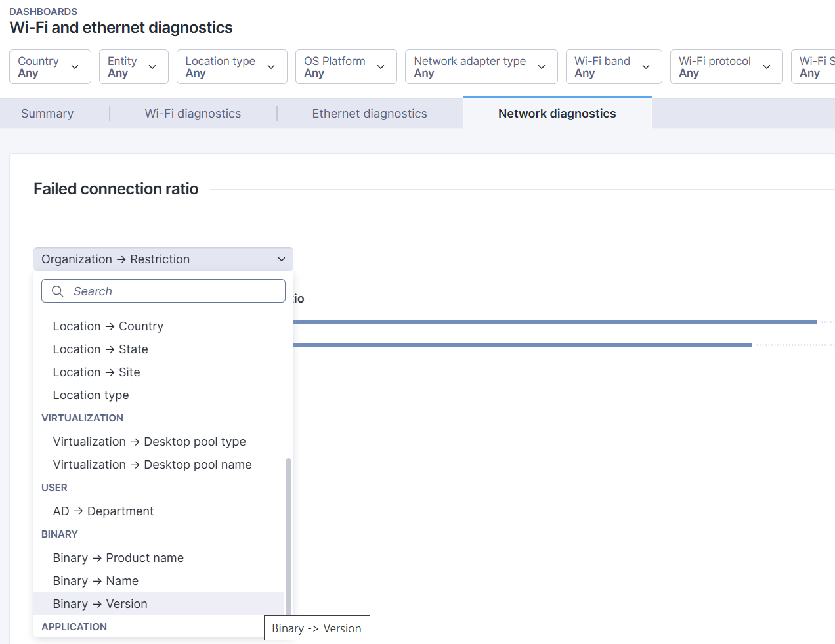This screenshot has width=835, height=644.
Task: Open the Entity filter dropdown
Action: click(133, 67)
